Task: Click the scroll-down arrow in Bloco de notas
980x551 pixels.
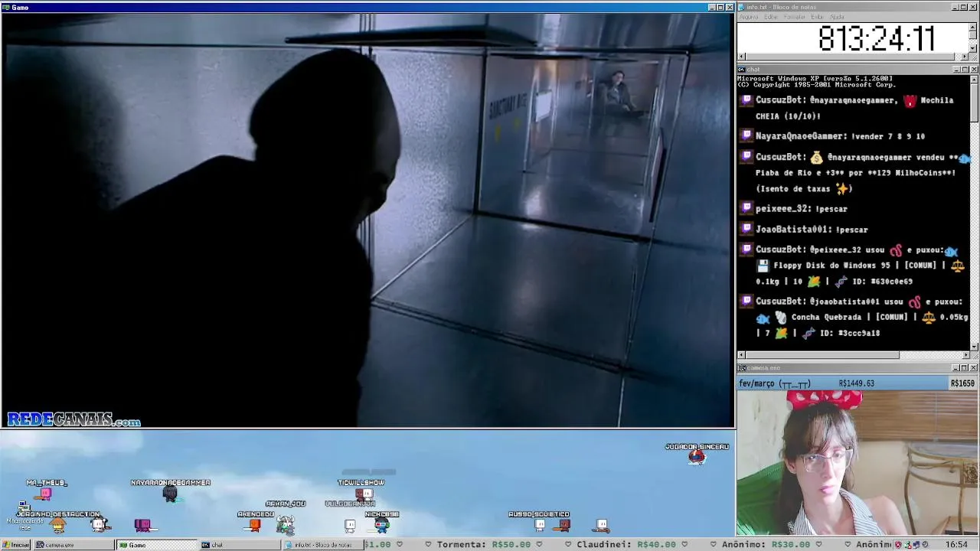Action: pyautogui.click(x=973, y=48)
